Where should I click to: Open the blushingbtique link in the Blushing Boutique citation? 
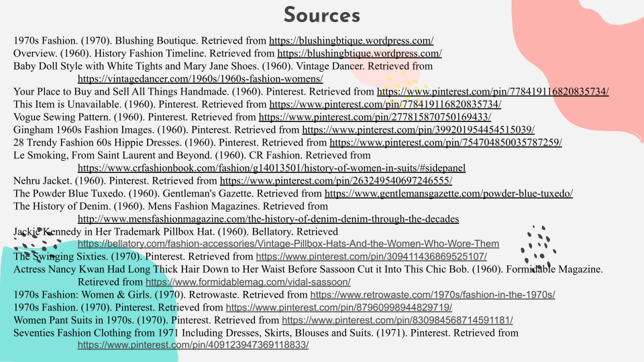pos(351,41)
